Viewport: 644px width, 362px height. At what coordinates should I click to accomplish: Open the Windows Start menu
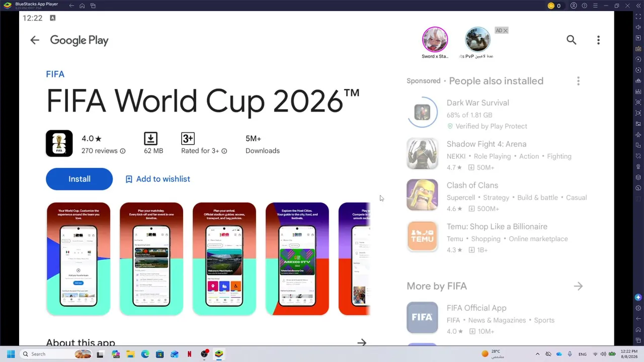(11, 354)
